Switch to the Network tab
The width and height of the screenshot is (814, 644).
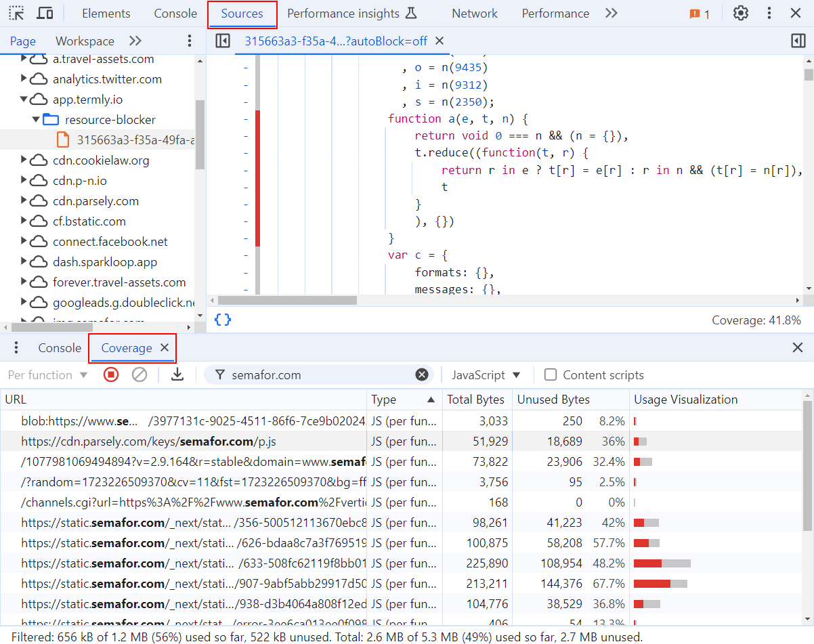point(474,13)
